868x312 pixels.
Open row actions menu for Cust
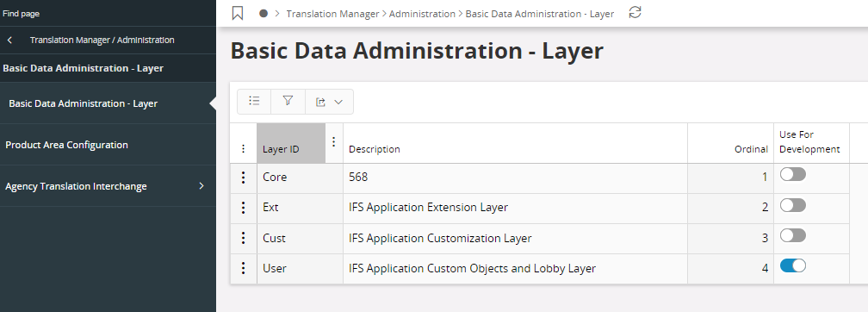[243, 238]
